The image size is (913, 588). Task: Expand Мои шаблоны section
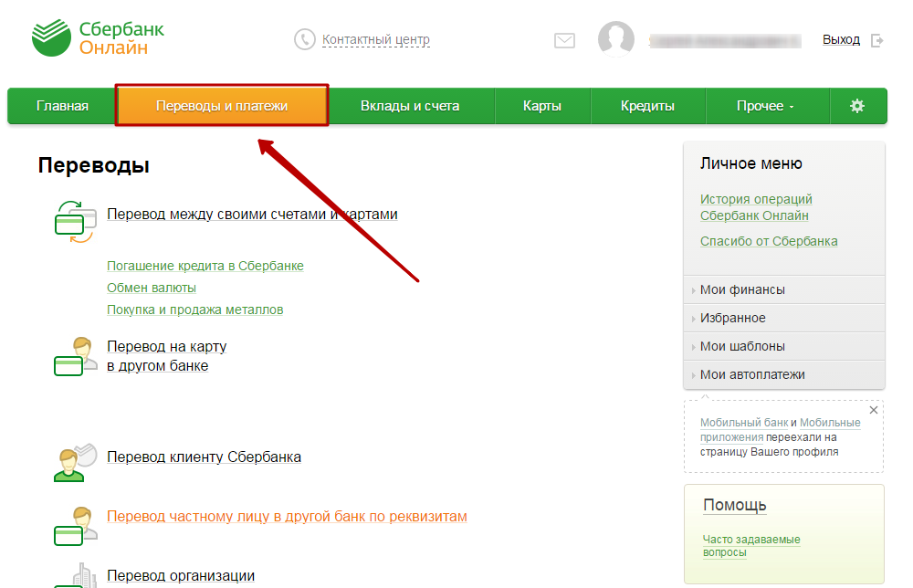coord(783,346)
